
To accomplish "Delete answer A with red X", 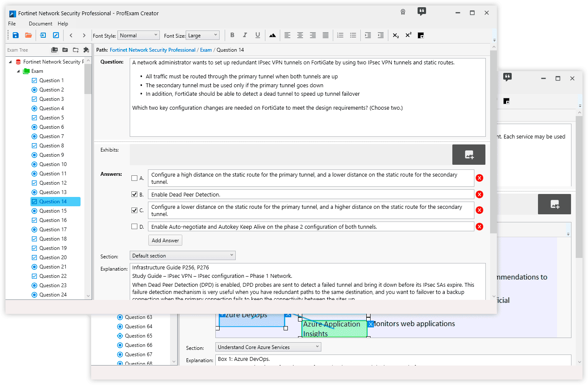I will tap(479, 178).
